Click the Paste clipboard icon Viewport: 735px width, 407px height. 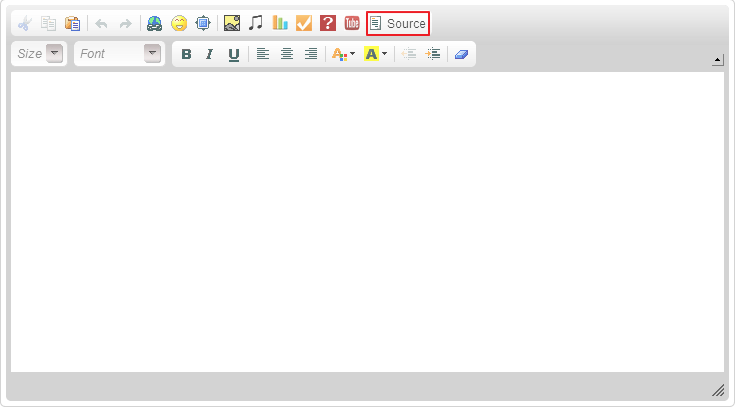pos(72,23)
